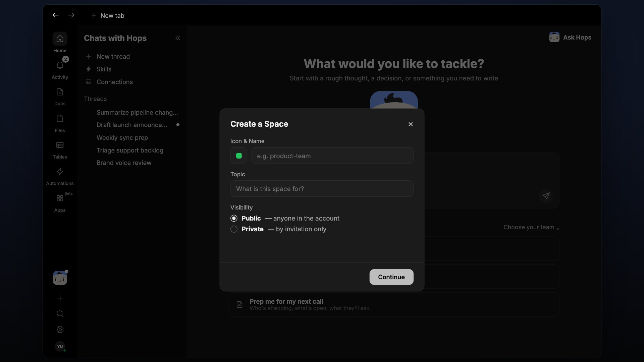The width and height of the screenshot is (644, 362).
Task: Go back with the left arrow
Action: [x=56, y=15]
